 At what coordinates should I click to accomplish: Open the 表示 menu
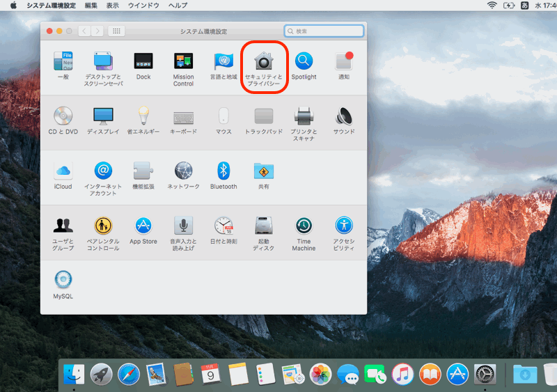112,6
